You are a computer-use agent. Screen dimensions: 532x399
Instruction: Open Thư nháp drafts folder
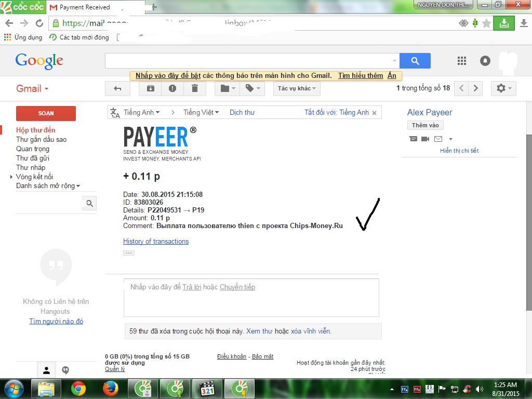tap(31, 167)
